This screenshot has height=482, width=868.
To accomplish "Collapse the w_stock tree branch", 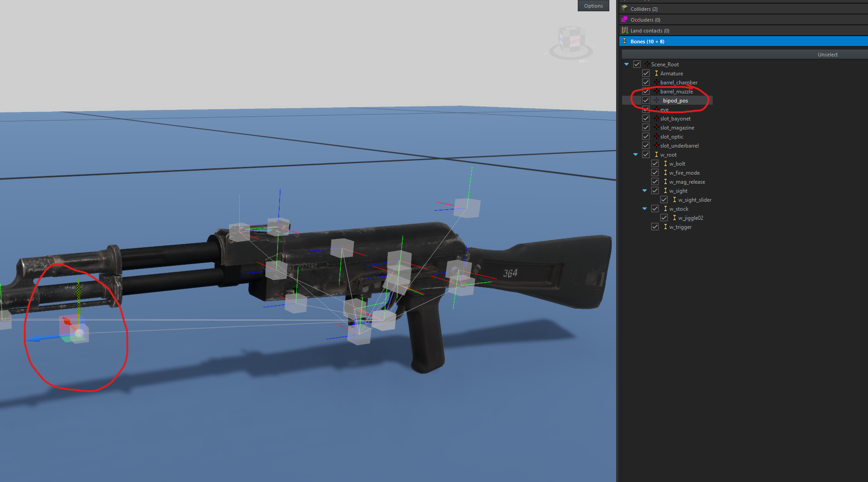I will coord(645,209).
